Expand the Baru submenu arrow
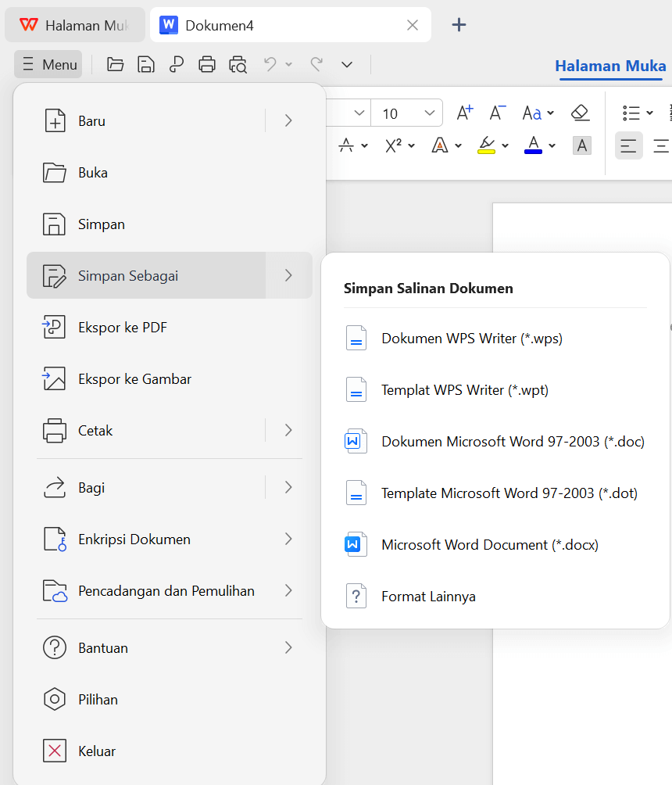The height and width of the screenshot is (785, 672). [288, 120]
